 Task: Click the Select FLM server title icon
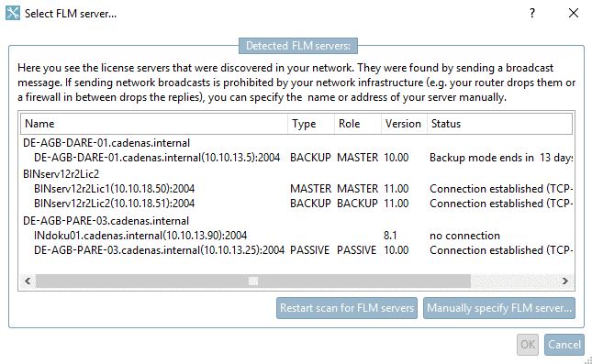(13, 13)
